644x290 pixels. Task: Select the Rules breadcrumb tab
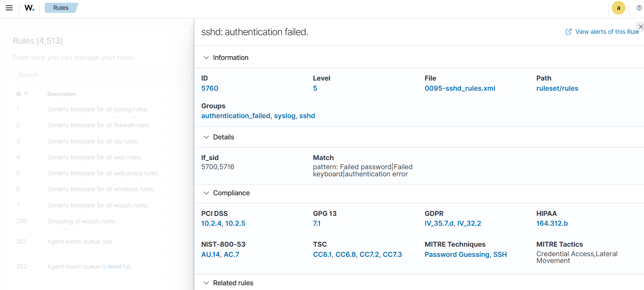[x=61, y=8]
